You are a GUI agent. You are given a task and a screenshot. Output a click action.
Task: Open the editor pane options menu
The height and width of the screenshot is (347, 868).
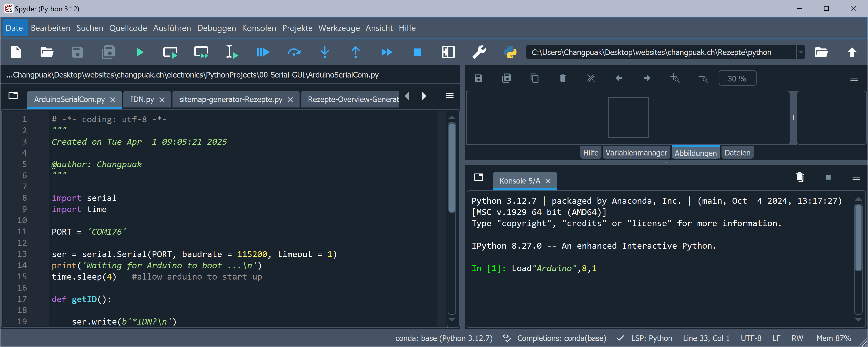point(450,96)
